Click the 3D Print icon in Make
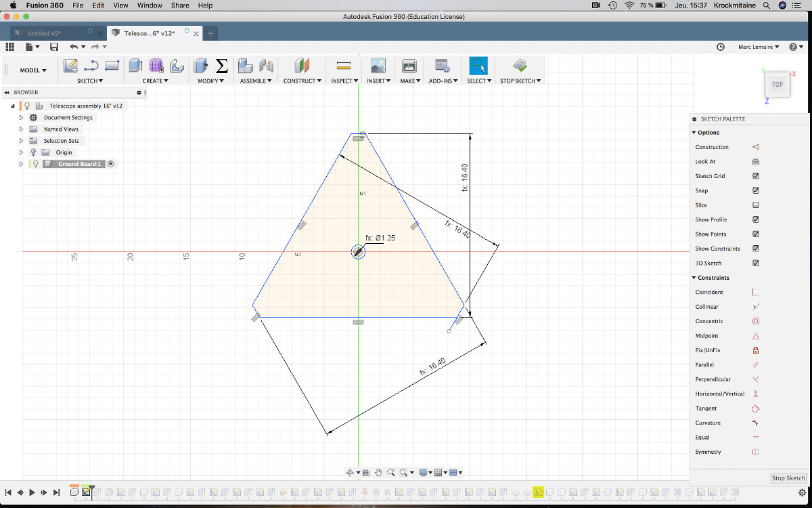This screenshot has height=508, width=812. (x=409, y=66)
